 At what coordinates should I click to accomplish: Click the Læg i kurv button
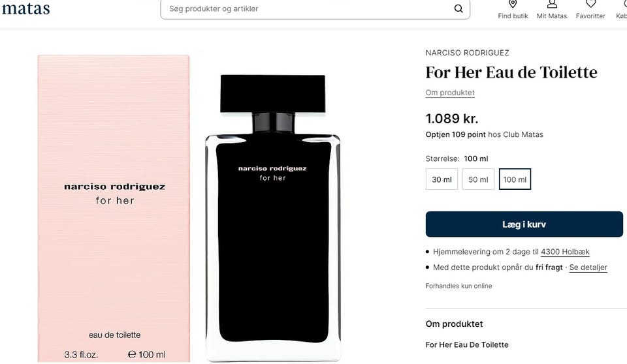[524, 224]
